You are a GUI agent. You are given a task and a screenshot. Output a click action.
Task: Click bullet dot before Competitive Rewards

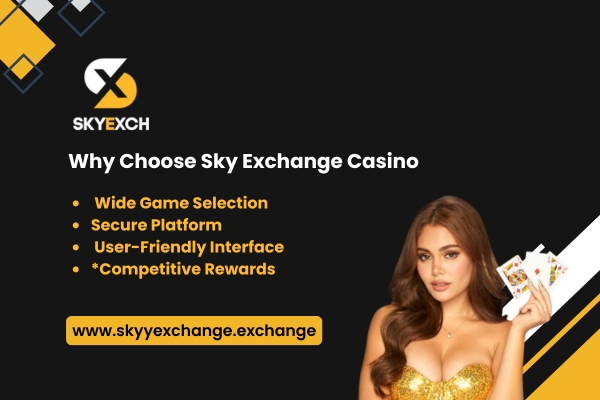click(x=76, y=269)
